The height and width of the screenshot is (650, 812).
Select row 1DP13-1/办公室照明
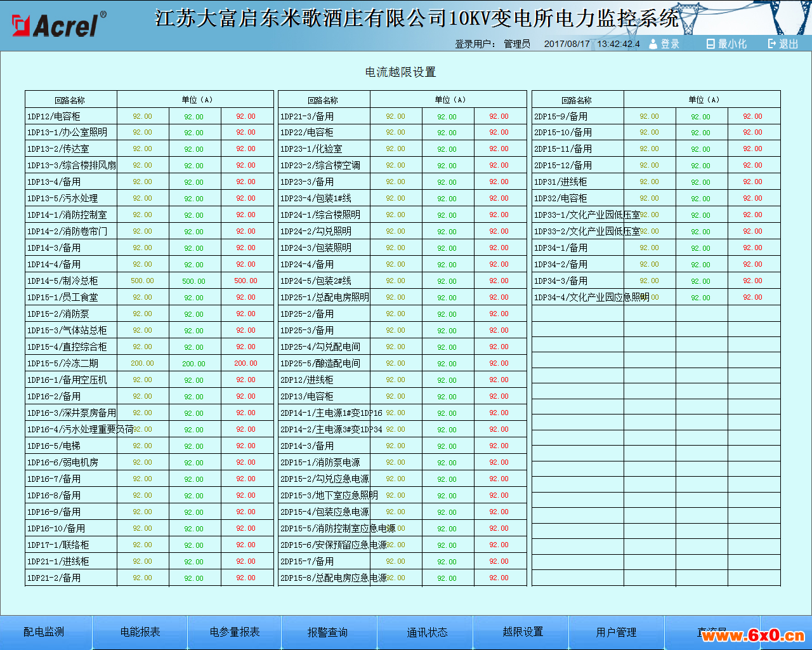tap(149, 133)
